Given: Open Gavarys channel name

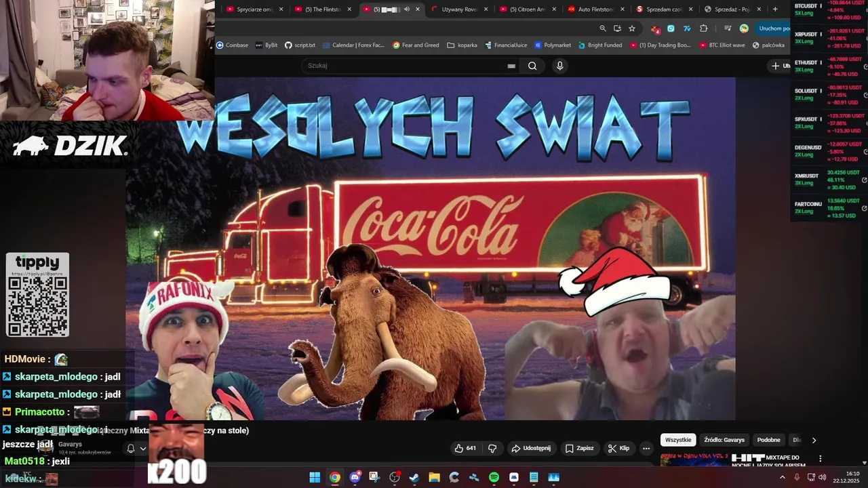Looking at the screenshot, I should tap(70, 445).
